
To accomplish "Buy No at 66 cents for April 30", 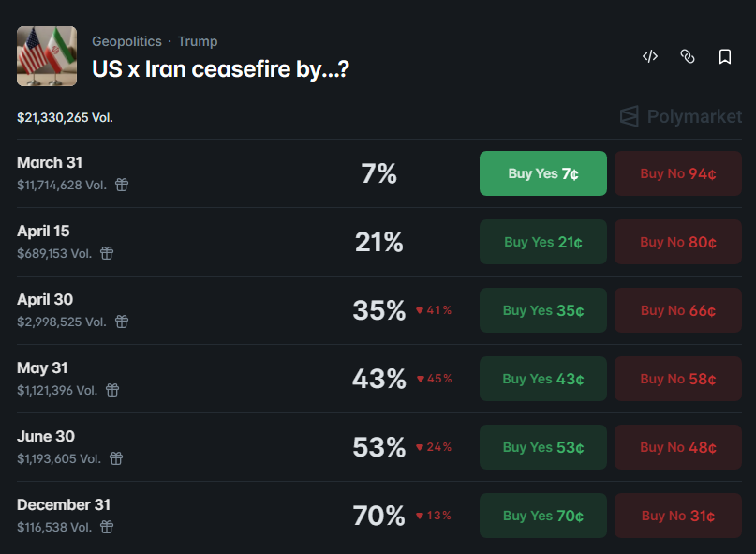I will (x=677, y=310).
